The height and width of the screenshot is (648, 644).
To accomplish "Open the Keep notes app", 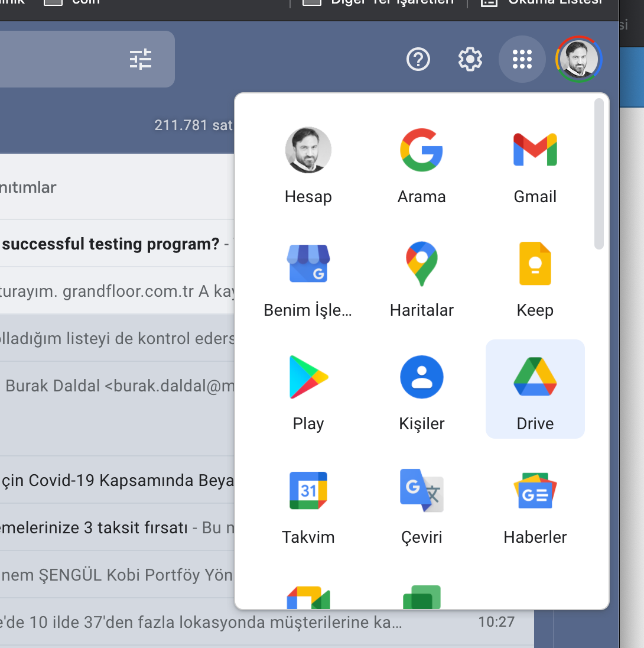I will tap(535, 279).
